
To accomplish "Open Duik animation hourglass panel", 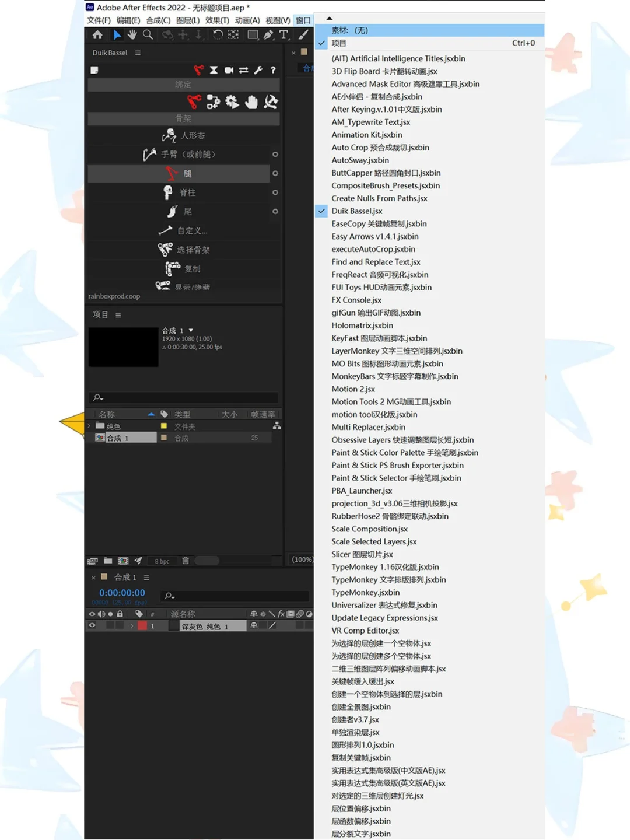I will click(x=213, y=70).
